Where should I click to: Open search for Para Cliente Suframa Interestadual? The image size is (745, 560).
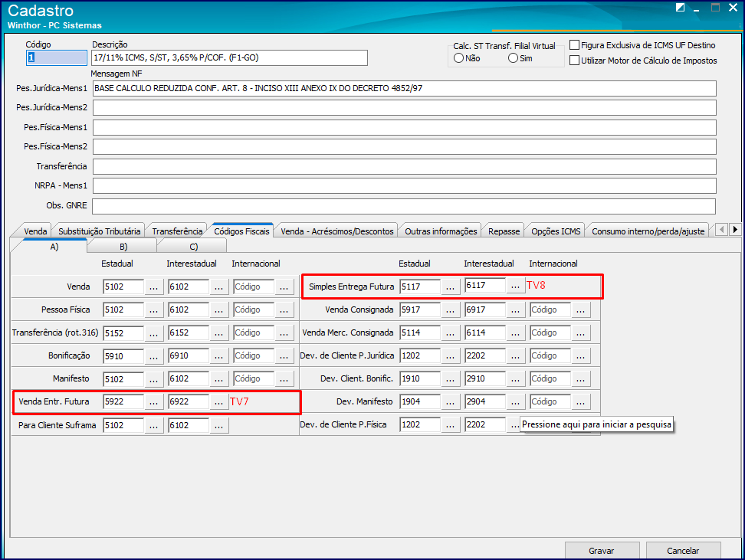point(218,426)
